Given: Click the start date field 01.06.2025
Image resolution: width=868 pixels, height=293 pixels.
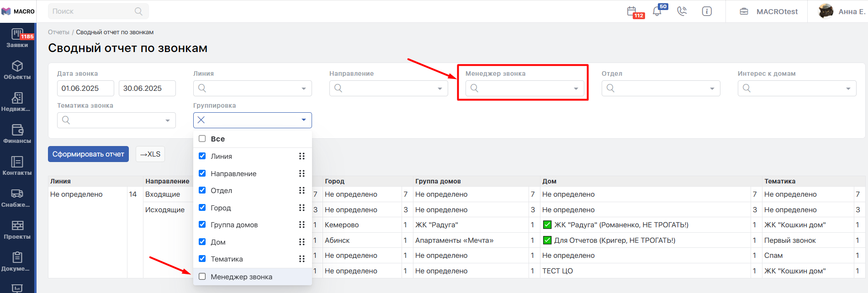Looking at the screenshot, I should click(x=85, y=89).
